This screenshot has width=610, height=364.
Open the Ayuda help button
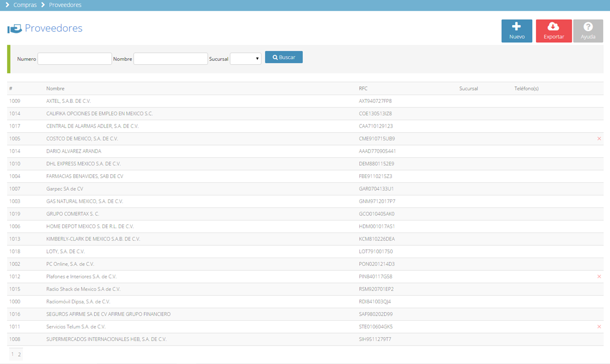click(x=588, y=31)
